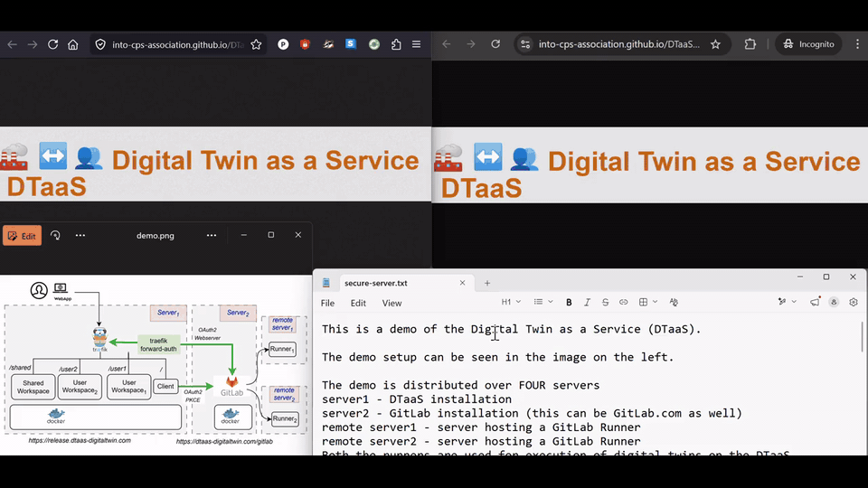Image resolution: width=868 pixels, height=488 pixels.
Task: Open View menu in Notepad
Action: [392, 304]
